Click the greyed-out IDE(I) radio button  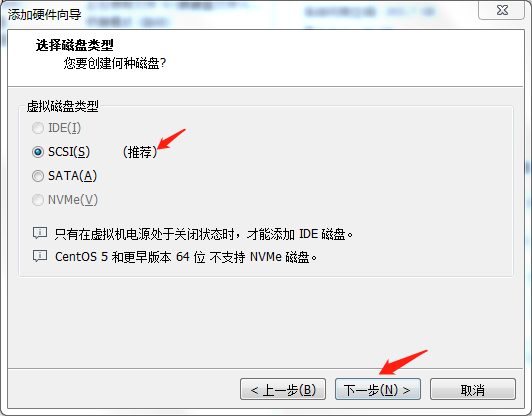(x=38, y=128)
